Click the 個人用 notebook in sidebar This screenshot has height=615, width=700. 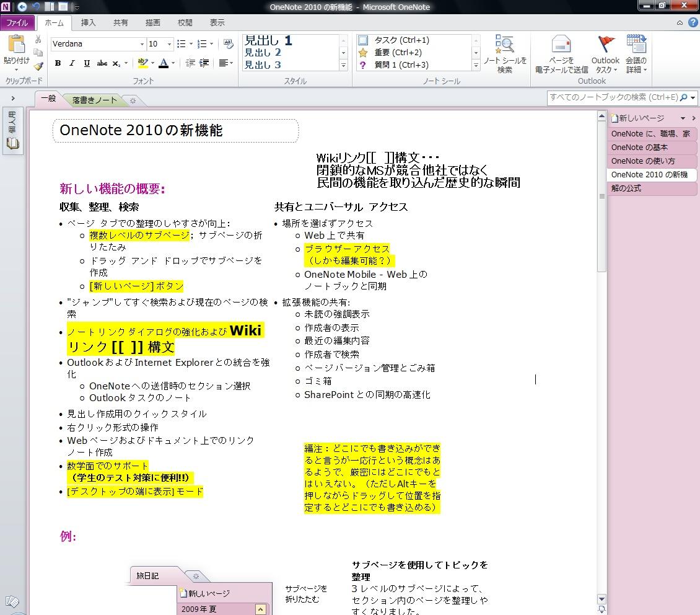click(12, 130)
